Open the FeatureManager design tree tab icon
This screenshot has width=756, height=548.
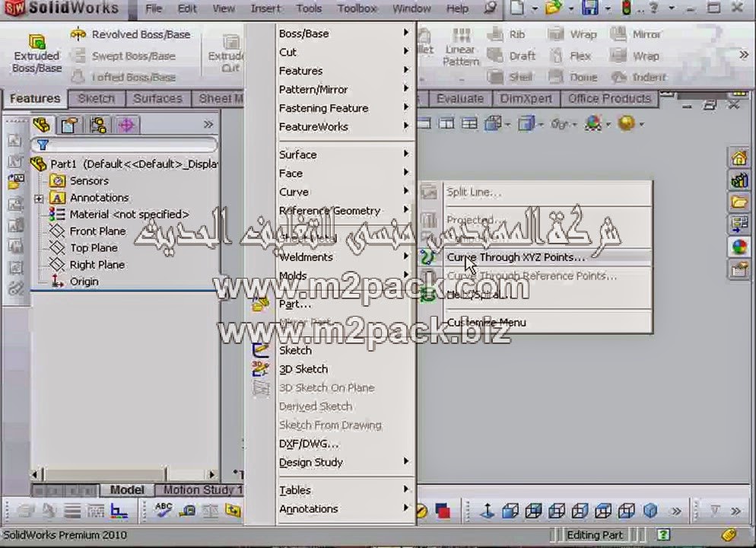42,125
